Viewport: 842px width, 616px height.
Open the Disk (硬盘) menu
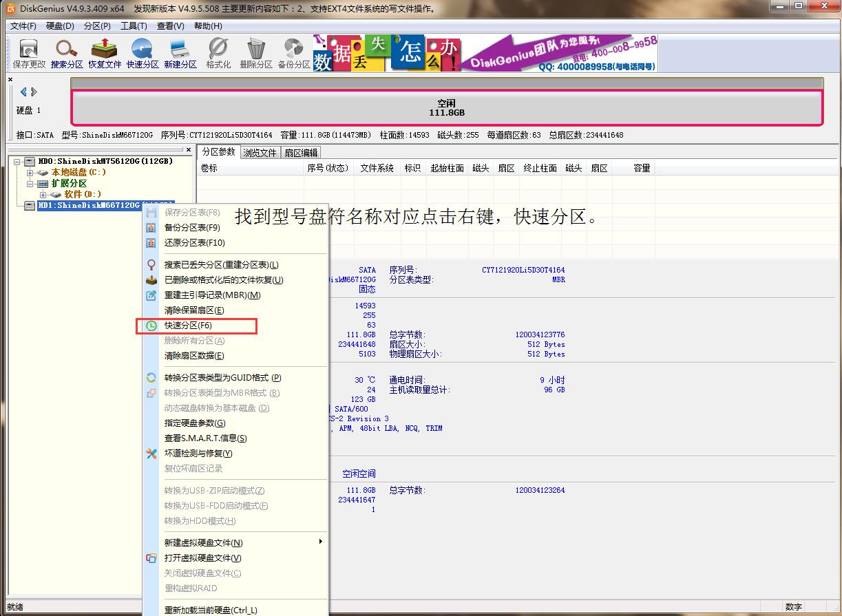61,26
